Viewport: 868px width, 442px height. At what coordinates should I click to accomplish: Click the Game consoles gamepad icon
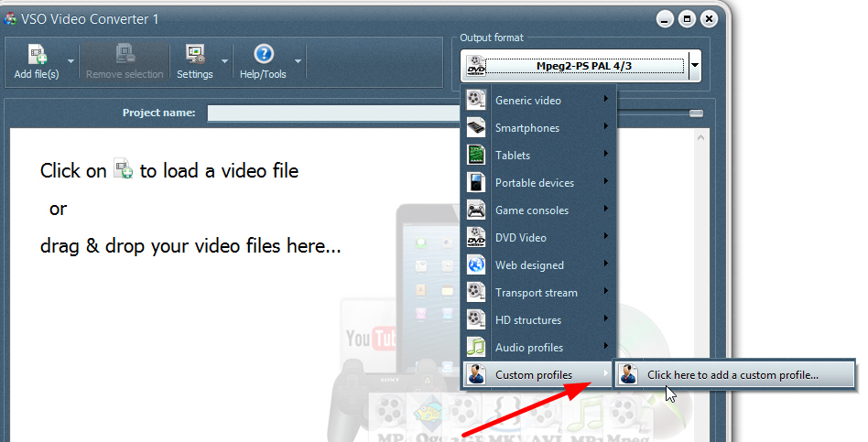[476, 210]
